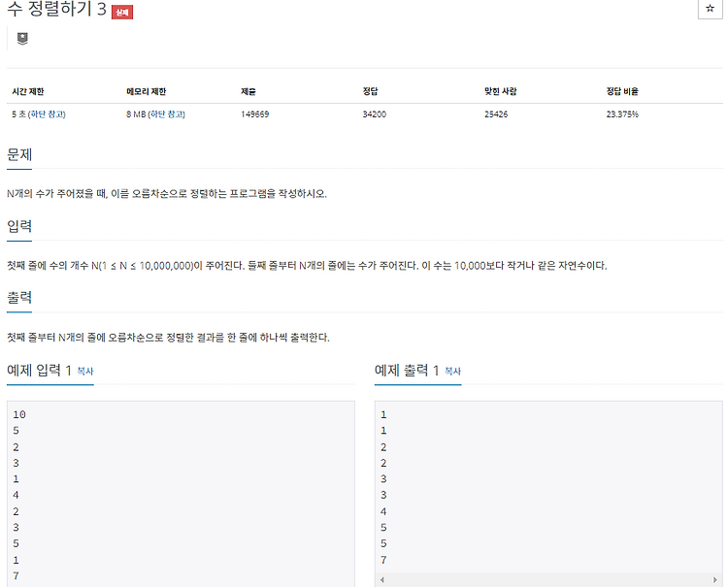Click the 예제 입력 1 heading
The height and width of the screenshot is (587, 728).
coord(39,371)
